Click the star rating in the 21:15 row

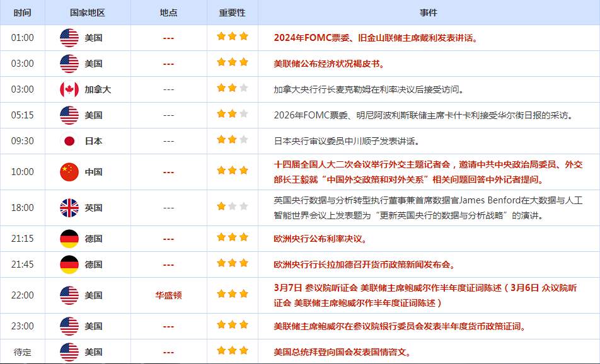233,237
